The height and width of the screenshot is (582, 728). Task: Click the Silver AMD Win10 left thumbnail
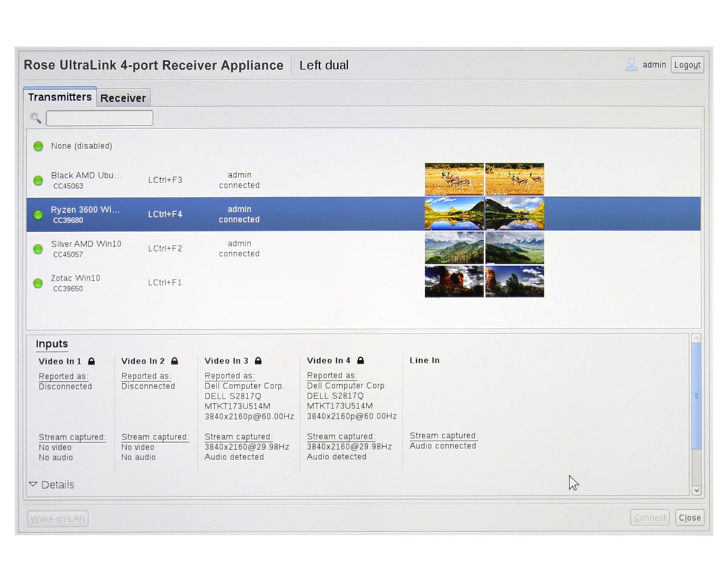click(x=454, y=247)
